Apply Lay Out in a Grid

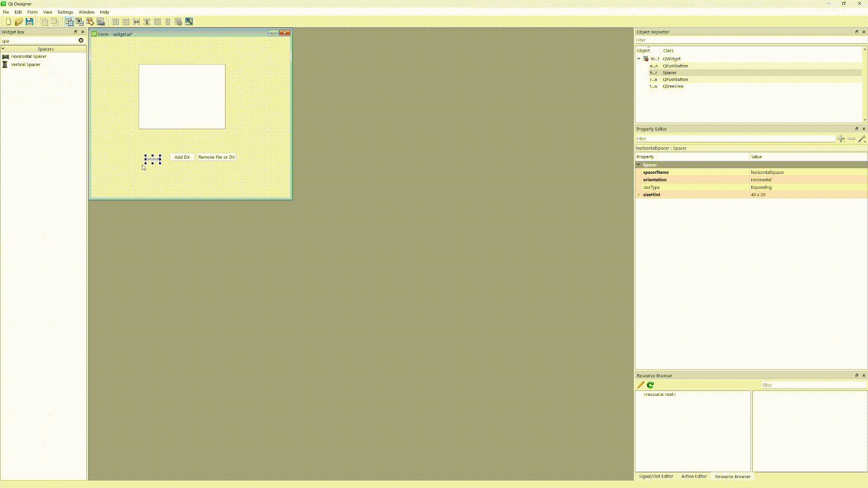coord(157,21)
